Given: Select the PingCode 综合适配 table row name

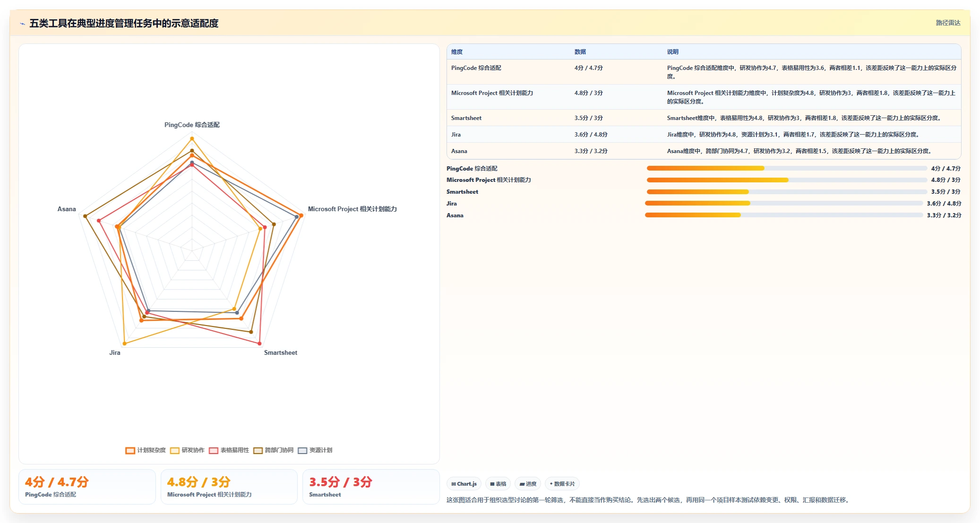Looking at the screenshot, I should (476, 68).
